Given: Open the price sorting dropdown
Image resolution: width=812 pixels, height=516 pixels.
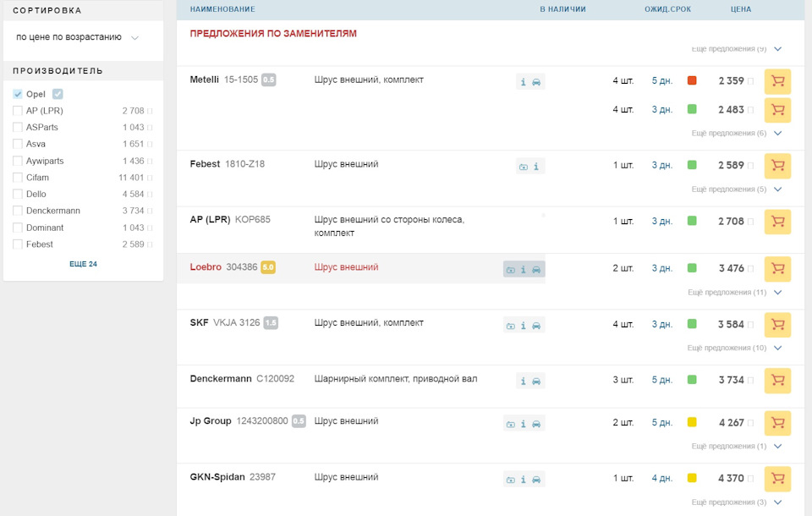Looking at the screenshot, I should pos(78,37).
